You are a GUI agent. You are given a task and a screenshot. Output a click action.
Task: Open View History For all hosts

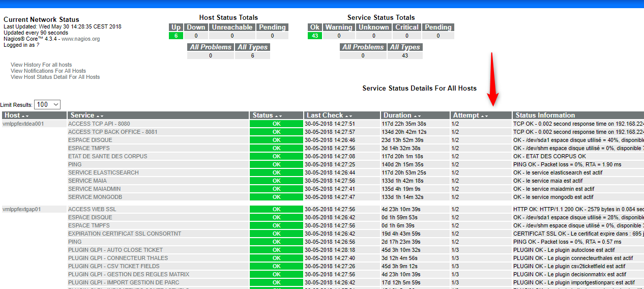(x=41, y=65)
